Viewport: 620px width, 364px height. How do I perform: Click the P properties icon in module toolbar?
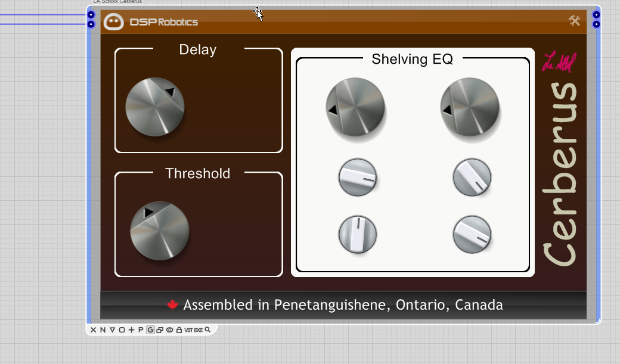(x=141, y=329)
